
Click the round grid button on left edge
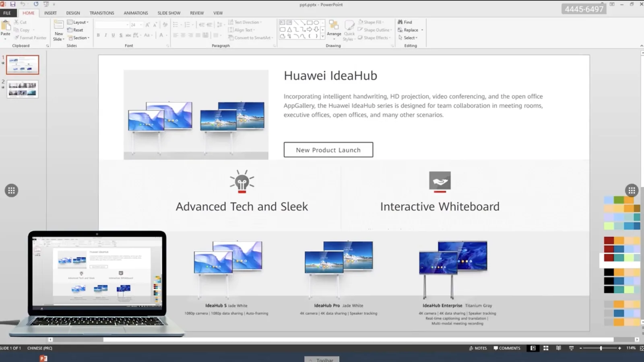tap(11, 190)
